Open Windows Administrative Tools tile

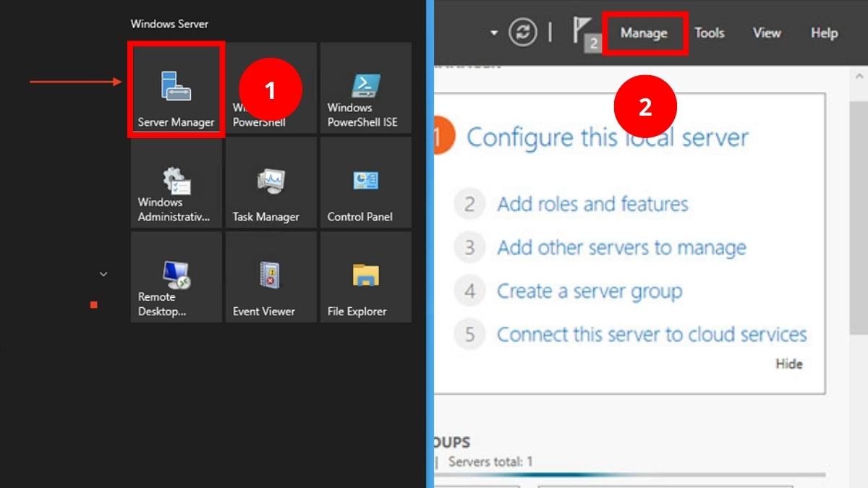(176, 183)
